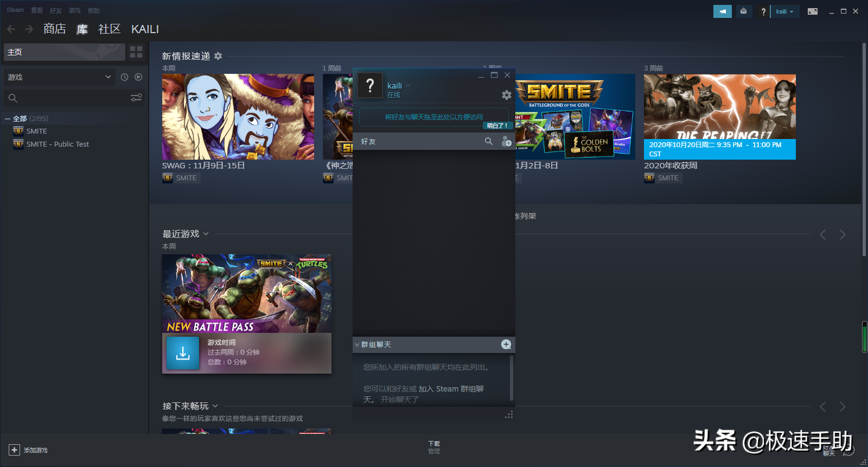The height and width of the screenshot is (467, 868).
Task: Toggle the ready-to-play filter icon
Action: (x=138, y=77)
